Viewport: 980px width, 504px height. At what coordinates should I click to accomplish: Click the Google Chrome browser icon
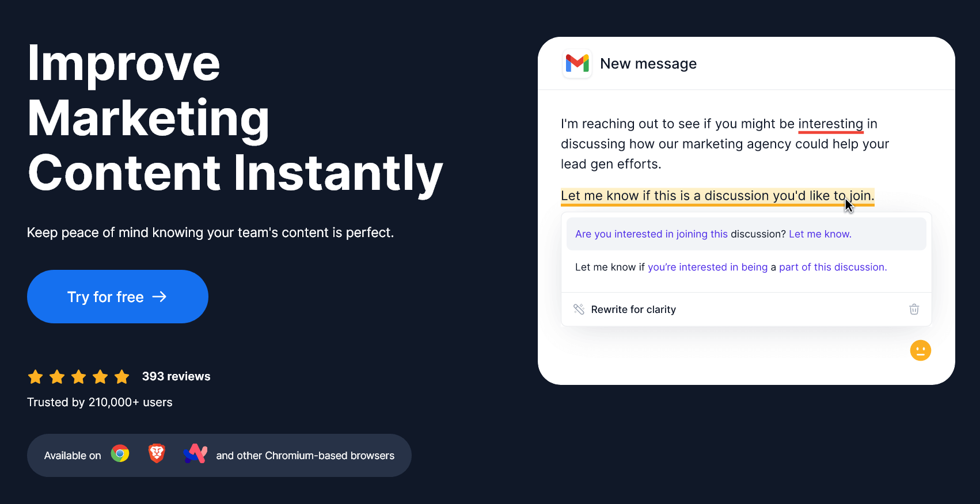coord(120,454)
